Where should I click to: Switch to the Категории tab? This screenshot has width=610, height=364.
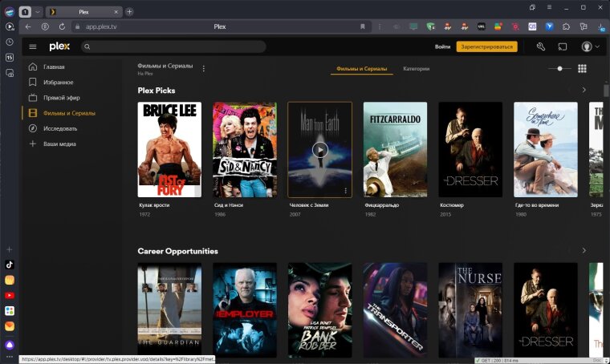[x=416, y=69]
